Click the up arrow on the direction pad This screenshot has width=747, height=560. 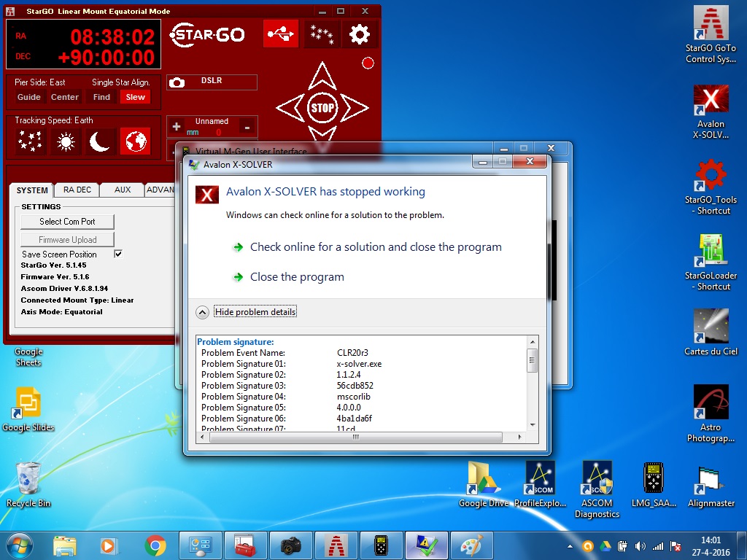point(322,75)
